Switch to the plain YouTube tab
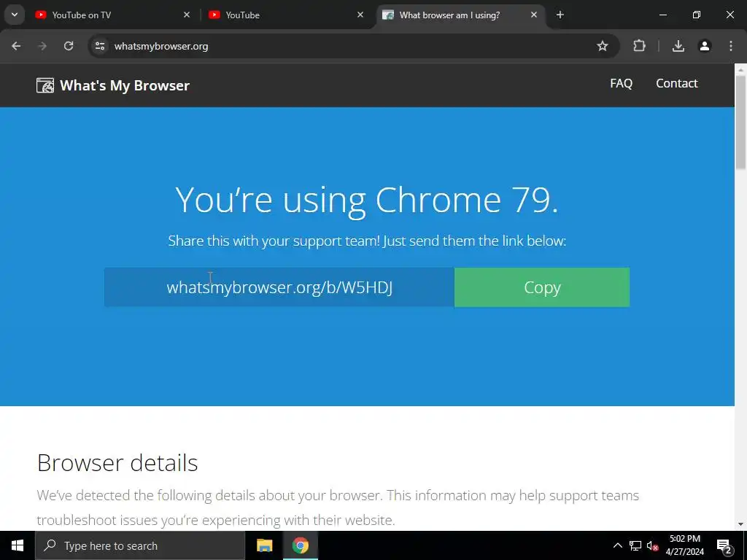747x560 pixels. tap(286, 15)
